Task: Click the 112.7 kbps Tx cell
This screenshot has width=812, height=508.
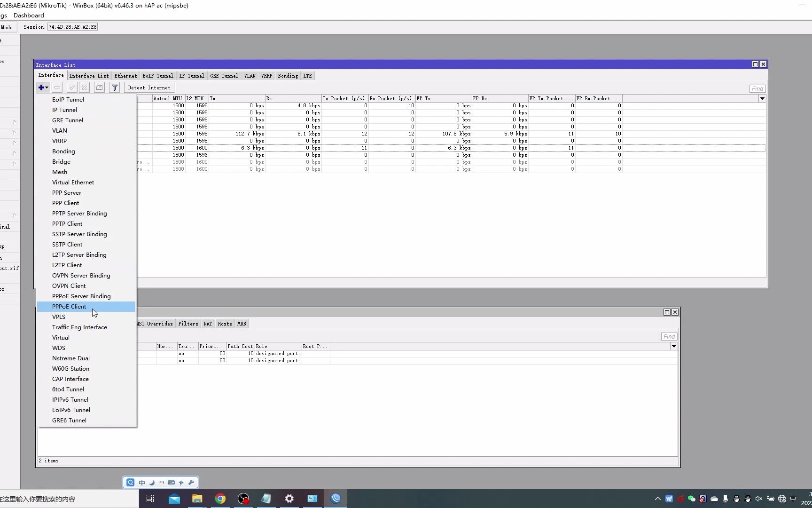Action: tap(237, 134)
